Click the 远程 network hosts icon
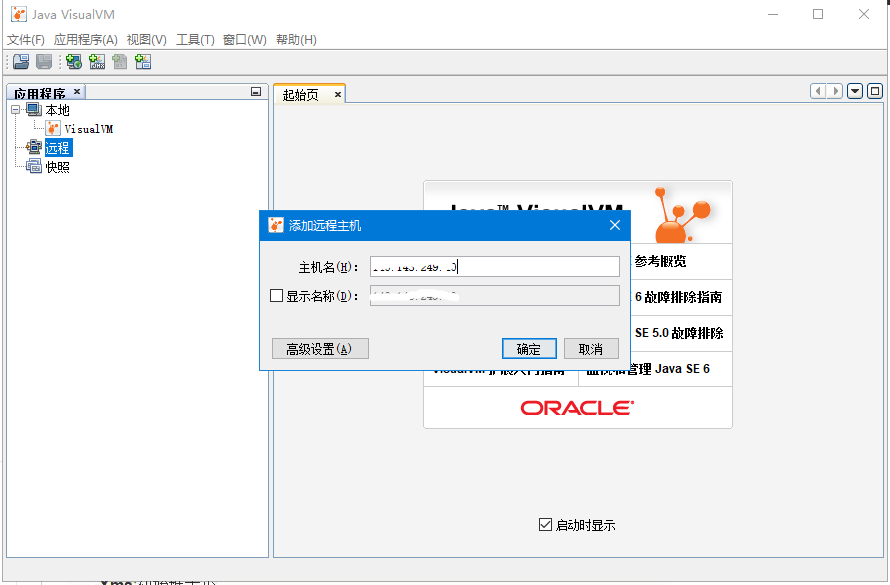This screenshot has height=585, width=890. (x=34, y=148)
